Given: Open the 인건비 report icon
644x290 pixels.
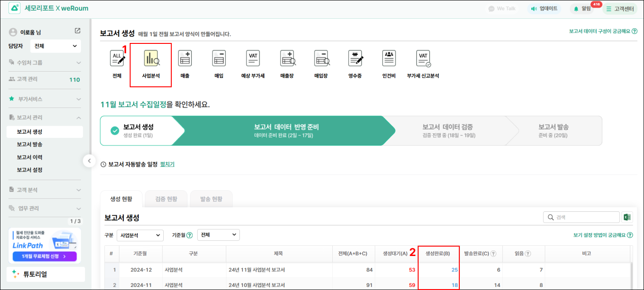Looking at the screenshot, I should pyautogui.click(x=389, y=59).
